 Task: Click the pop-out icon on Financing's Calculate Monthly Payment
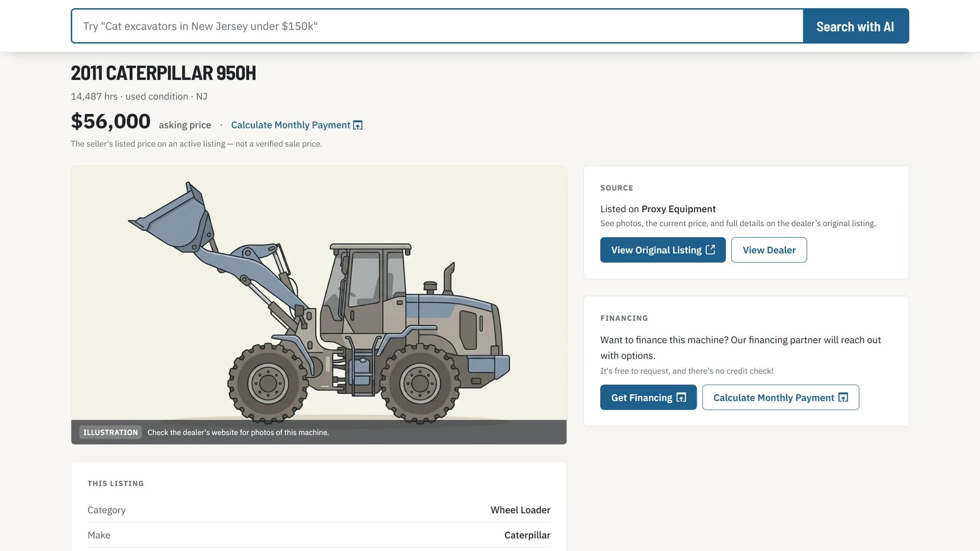(843, 397)
